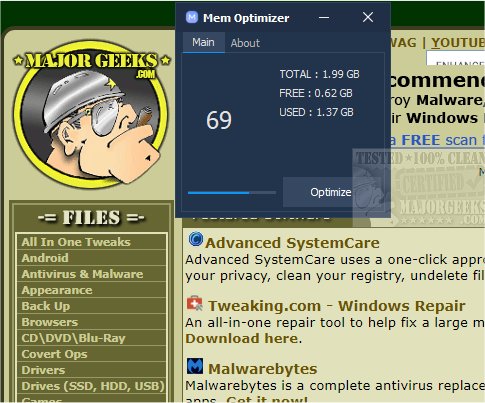The image size is (485, 403).
Task: Close the Mem Optimizer window
Action: coord(368,17)
